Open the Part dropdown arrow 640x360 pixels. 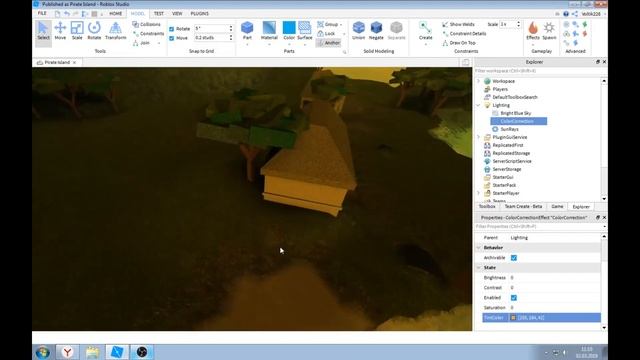[x=247, y=44]
